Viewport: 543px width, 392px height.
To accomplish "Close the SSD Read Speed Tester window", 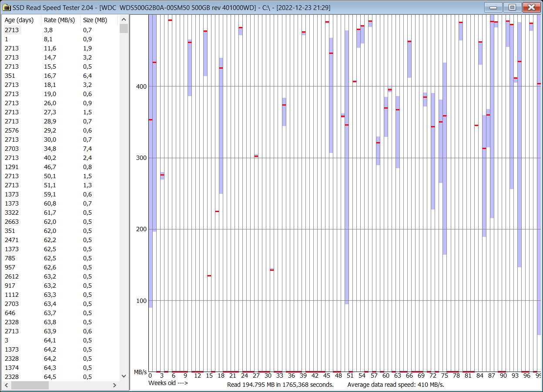I will pyautogui.click(x=531, y=7).
